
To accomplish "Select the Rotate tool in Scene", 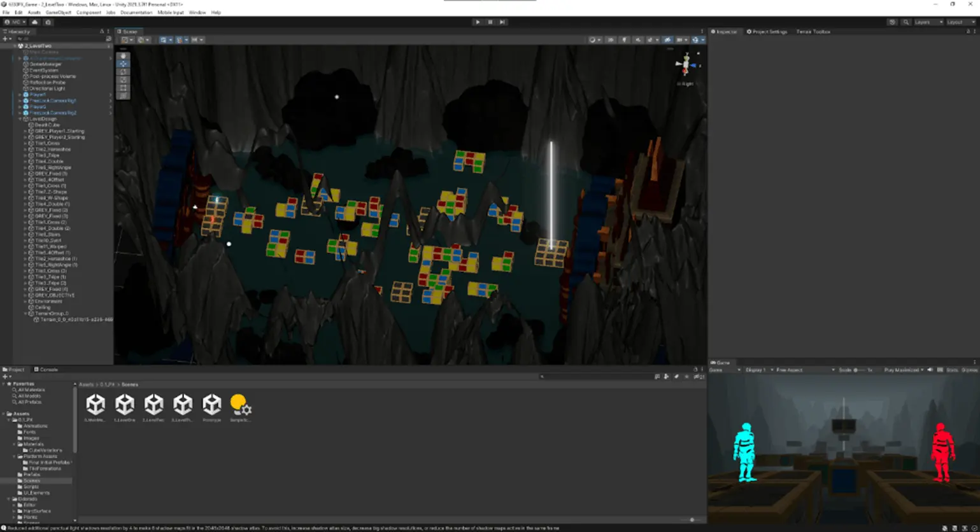I will pyautogui.click(x=123, y=72).
